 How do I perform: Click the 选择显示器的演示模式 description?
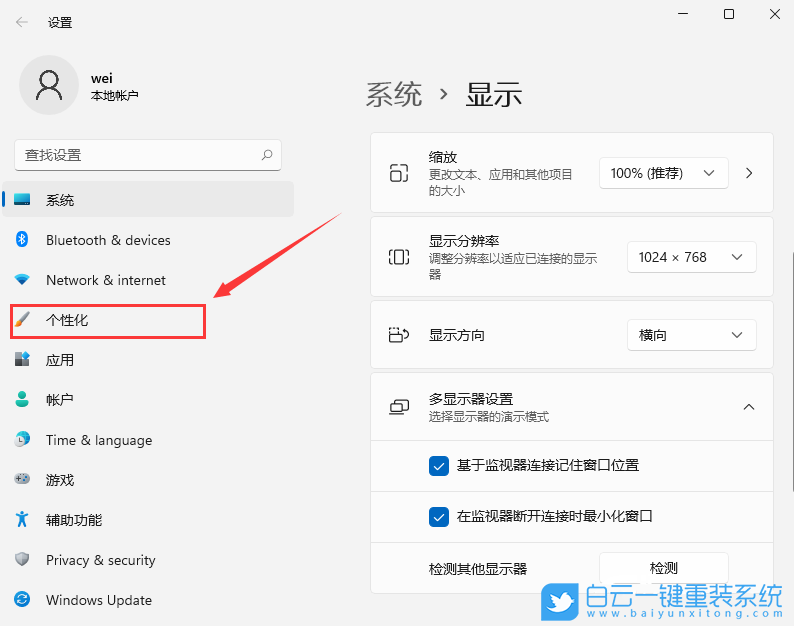489,417
